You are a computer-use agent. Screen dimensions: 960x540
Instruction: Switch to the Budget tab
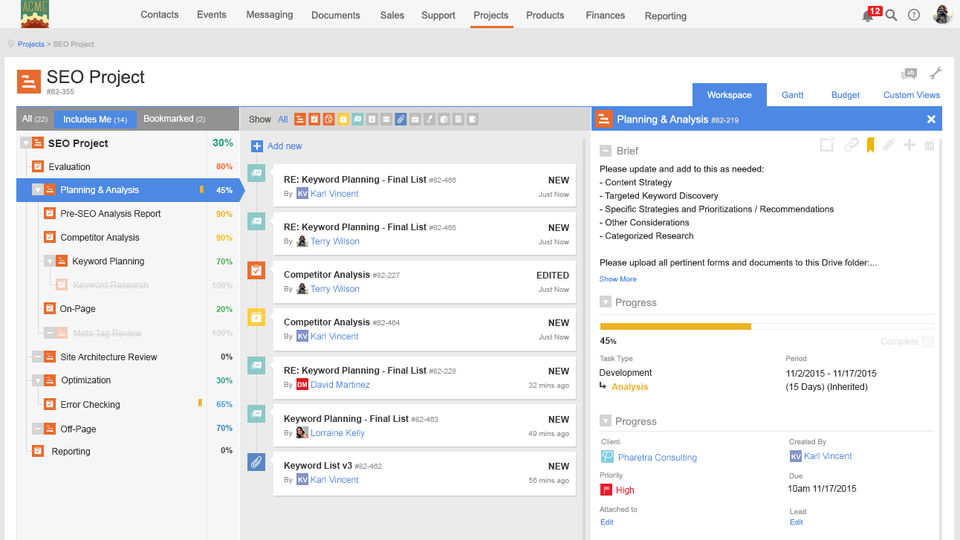pos(845,95)
